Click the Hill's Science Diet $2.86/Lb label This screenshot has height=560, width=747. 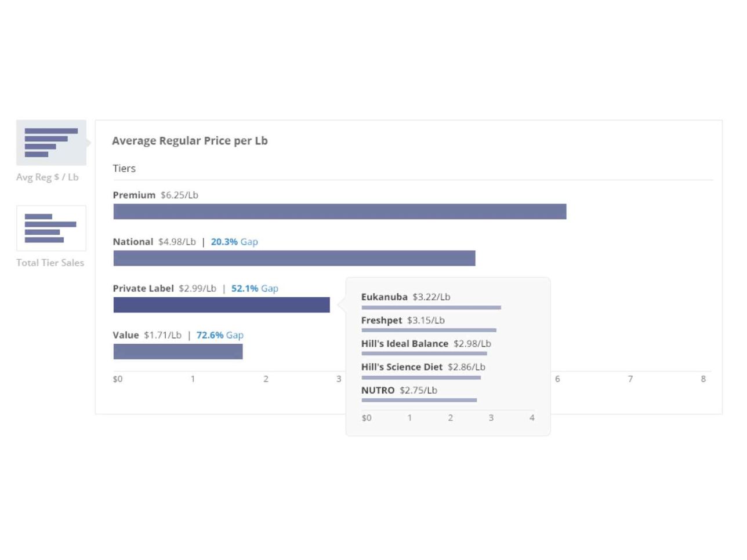click(423, 367)
